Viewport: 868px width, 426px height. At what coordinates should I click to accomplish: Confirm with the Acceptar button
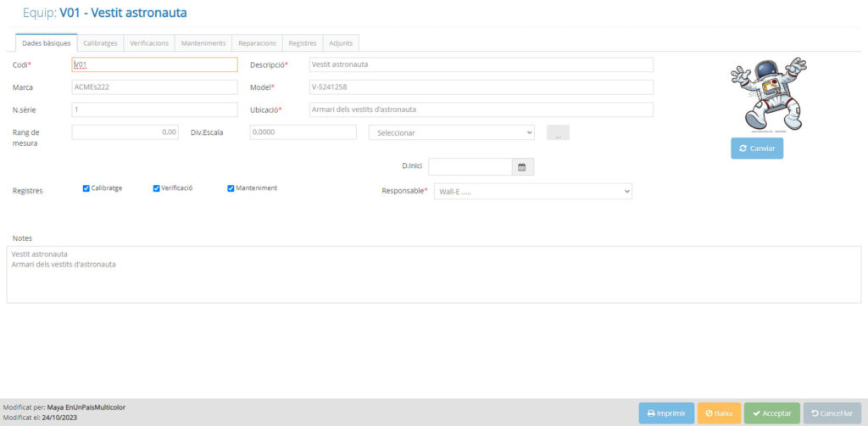coord(772,413)
